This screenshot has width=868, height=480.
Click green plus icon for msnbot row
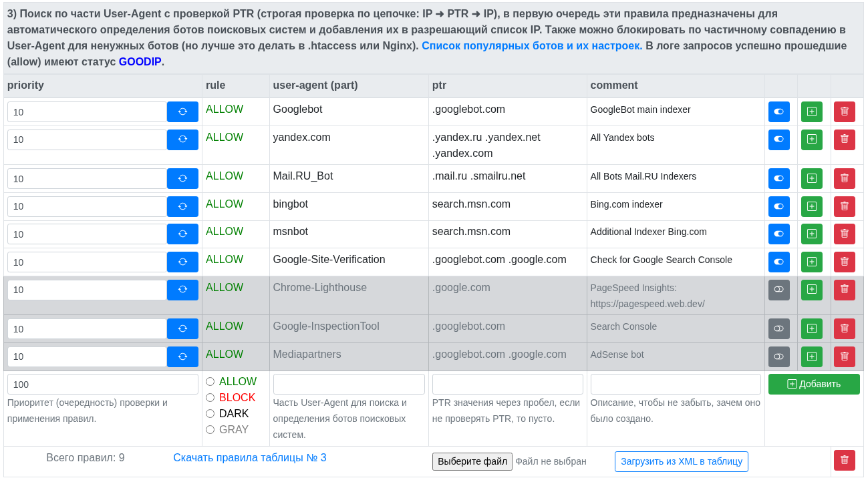(811, 234)
